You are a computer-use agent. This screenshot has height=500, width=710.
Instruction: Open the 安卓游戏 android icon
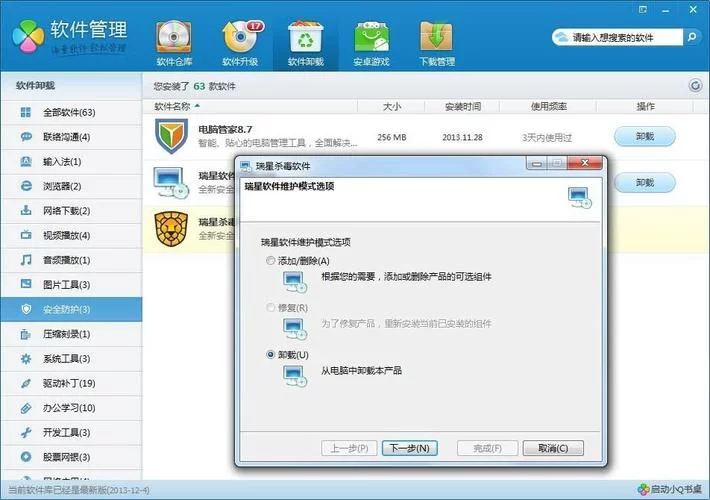371,44
